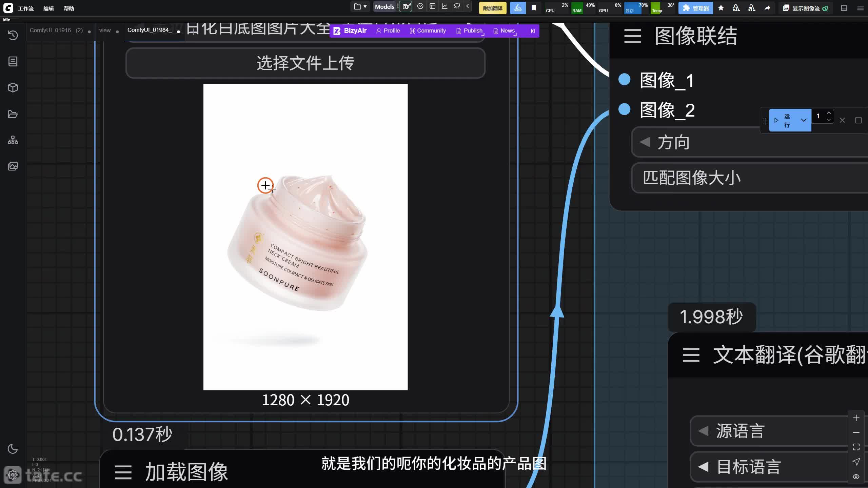Open the 图像联结 node menu icon
This screenshot has width=868, height=488.
pos(633,36)
